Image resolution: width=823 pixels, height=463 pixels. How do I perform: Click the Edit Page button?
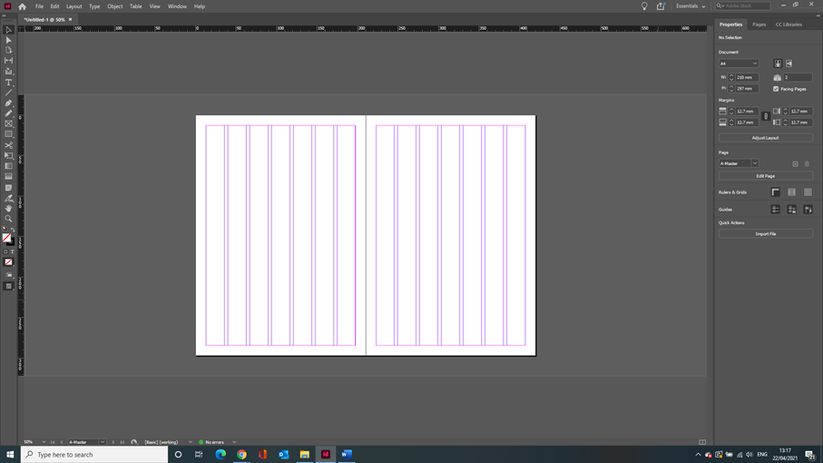(x=765, y=176)
